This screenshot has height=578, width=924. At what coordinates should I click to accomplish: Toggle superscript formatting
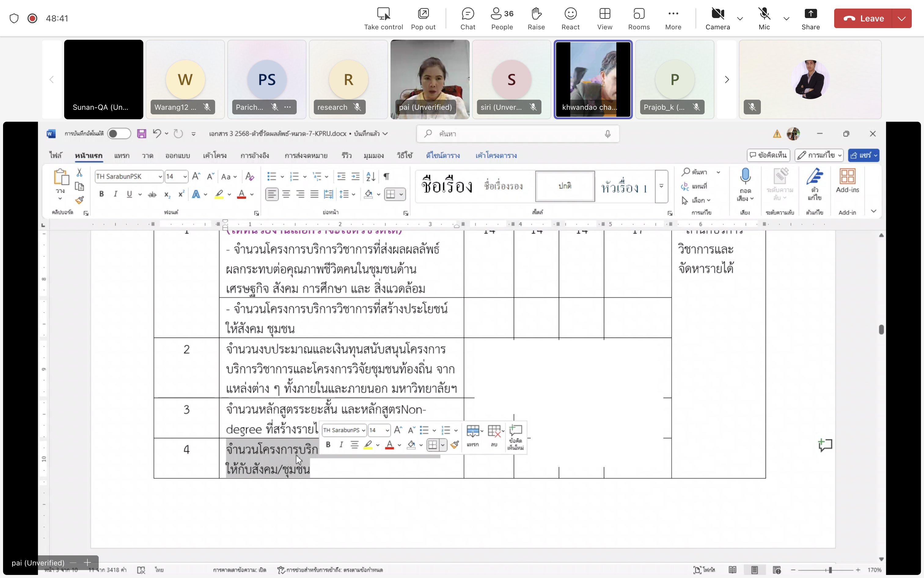click(x=182, y=194)
